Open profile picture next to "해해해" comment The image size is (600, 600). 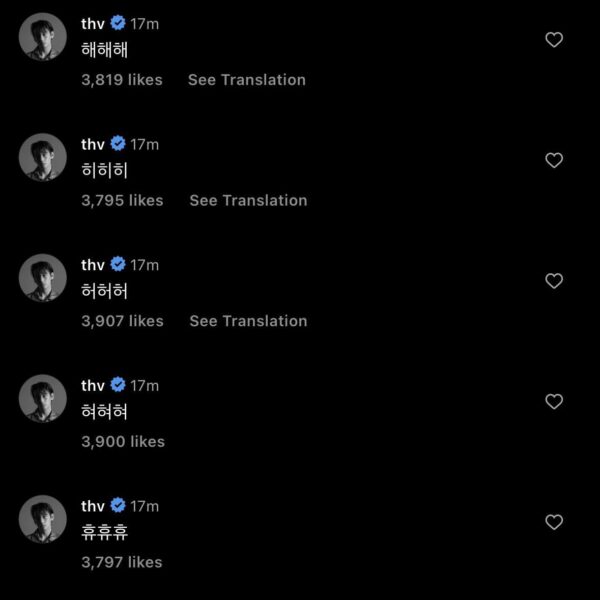pos(43,37)
